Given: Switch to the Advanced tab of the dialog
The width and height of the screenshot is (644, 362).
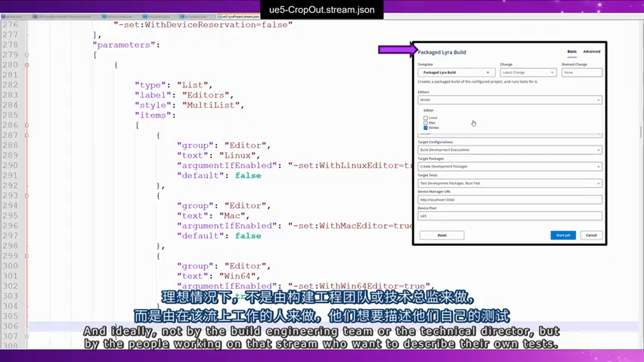Looking at the screenshot, I should click(x=591, y=51).
